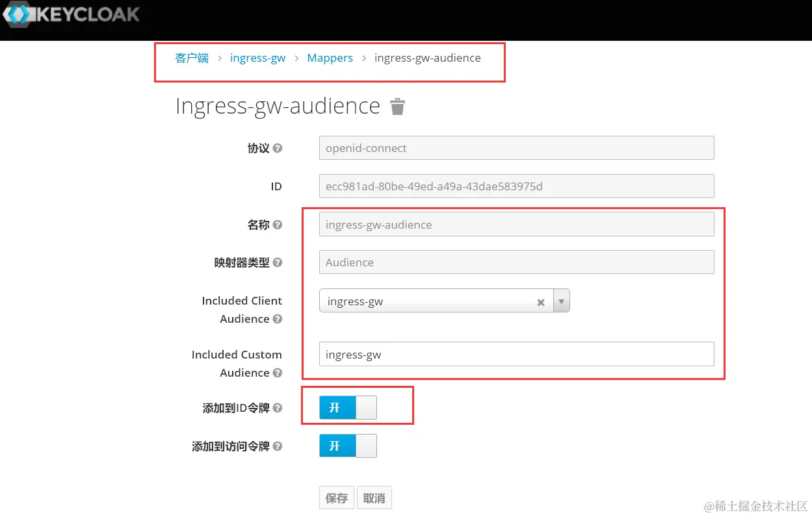Screen dimensions: 812x517
Task: Click the 名称 label
Action: pyautogui.click(x=259, y=225)
